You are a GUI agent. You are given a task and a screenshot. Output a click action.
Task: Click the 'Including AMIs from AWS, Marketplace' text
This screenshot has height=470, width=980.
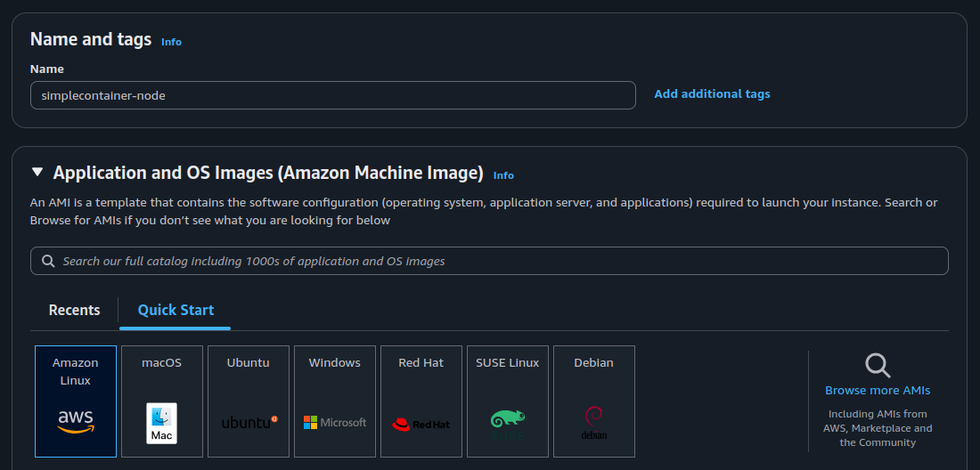coord(878,428)
